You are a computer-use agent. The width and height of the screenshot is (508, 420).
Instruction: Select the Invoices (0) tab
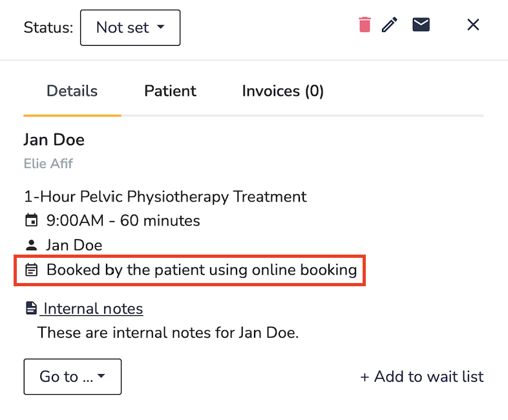coord(282,91)
